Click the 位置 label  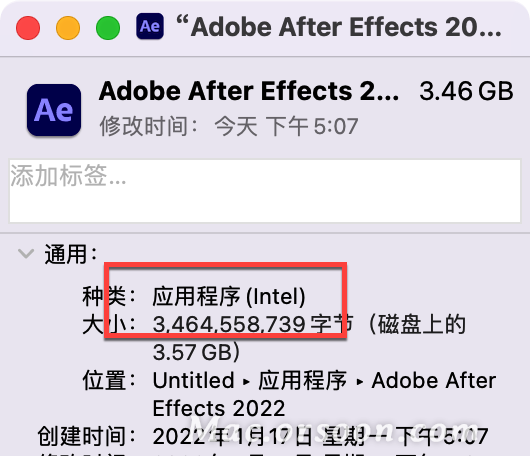(x=109, y=380)
